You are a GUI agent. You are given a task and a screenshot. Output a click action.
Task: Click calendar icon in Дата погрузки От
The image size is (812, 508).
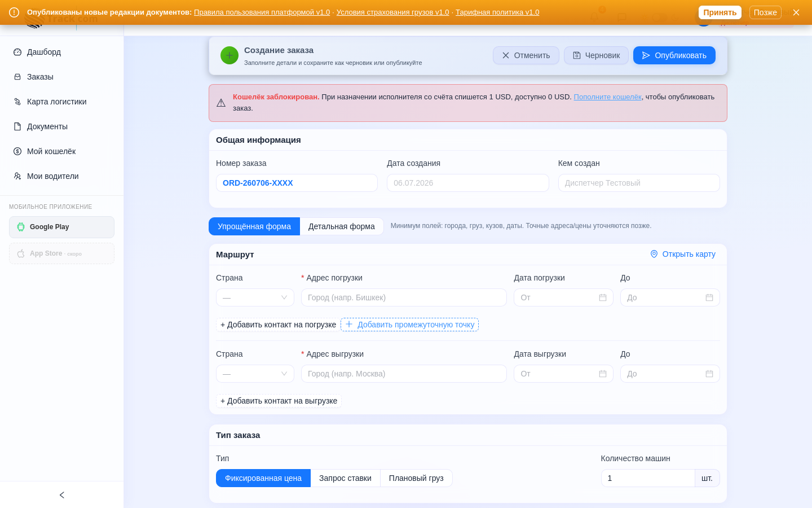pos(603,297)
